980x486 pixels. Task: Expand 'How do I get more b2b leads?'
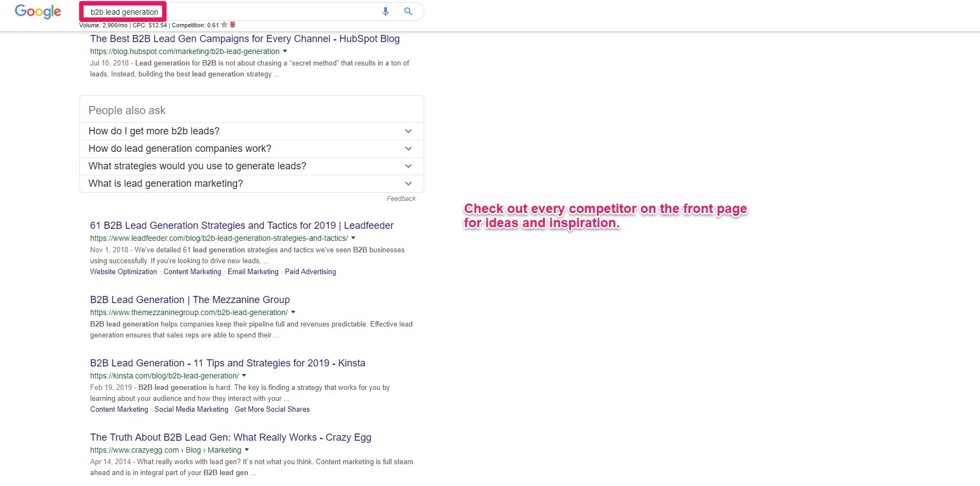[251, 131]
